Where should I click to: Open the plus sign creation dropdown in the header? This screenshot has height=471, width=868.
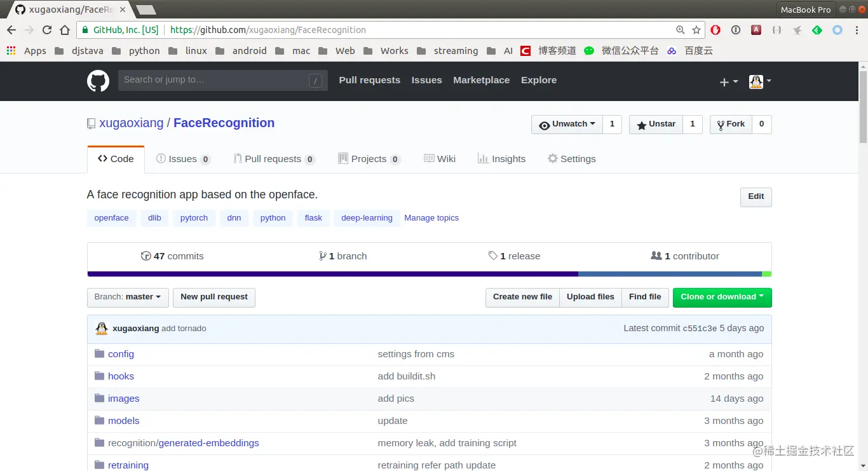(728, 81)
